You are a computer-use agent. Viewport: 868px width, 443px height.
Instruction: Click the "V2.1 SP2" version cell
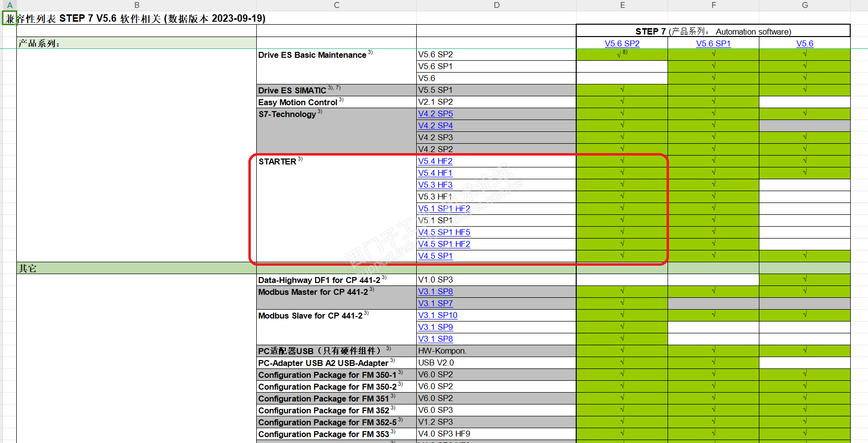click(x=497, y=102)
